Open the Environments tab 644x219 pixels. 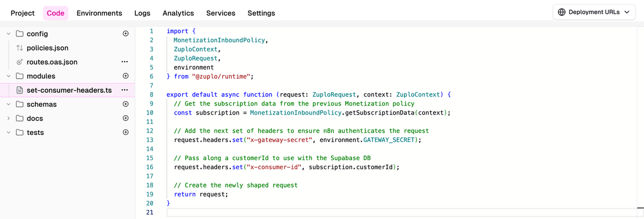pyautogui.click(x=99, y=13)
